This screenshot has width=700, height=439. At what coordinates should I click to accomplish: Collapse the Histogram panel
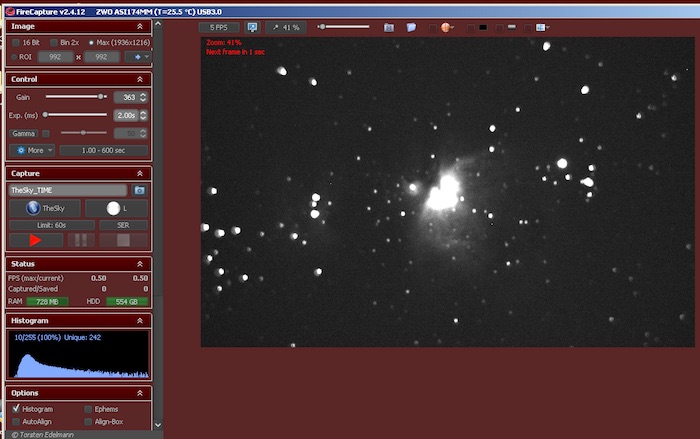pyautogui.click(x=139, y=320)
